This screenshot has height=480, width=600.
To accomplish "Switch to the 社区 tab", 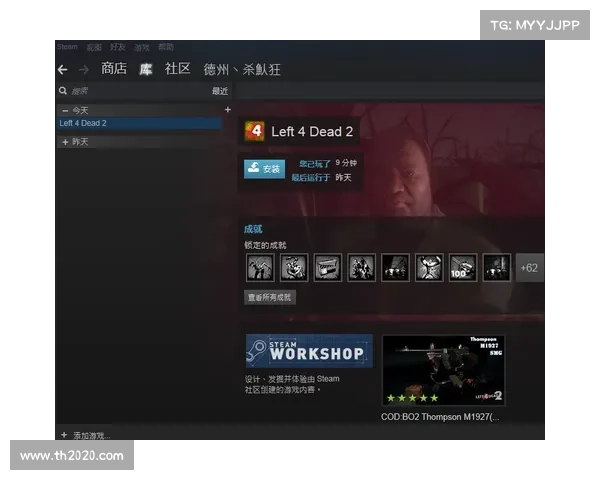I will tap(177, 69).
